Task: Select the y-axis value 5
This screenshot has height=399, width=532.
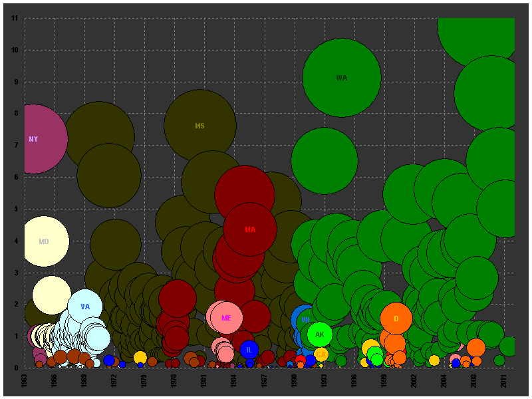Action: click(16, 209)
